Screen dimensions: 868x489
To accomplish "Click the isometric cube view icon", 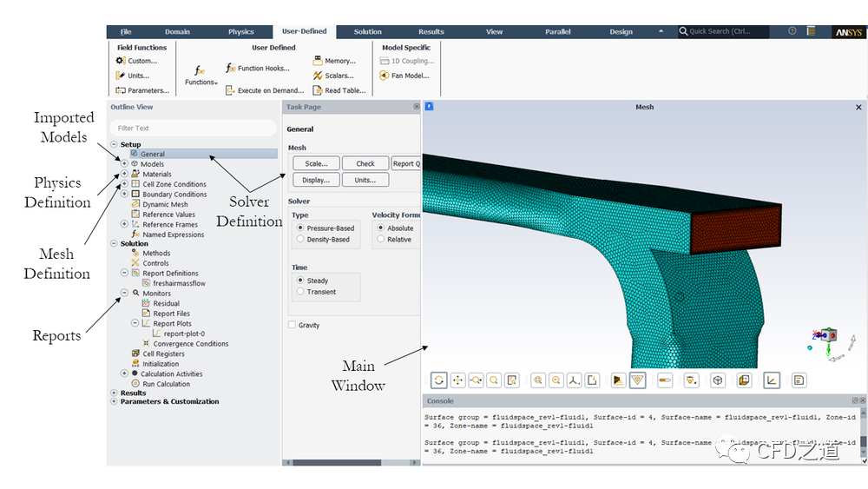I will (718, 380).
